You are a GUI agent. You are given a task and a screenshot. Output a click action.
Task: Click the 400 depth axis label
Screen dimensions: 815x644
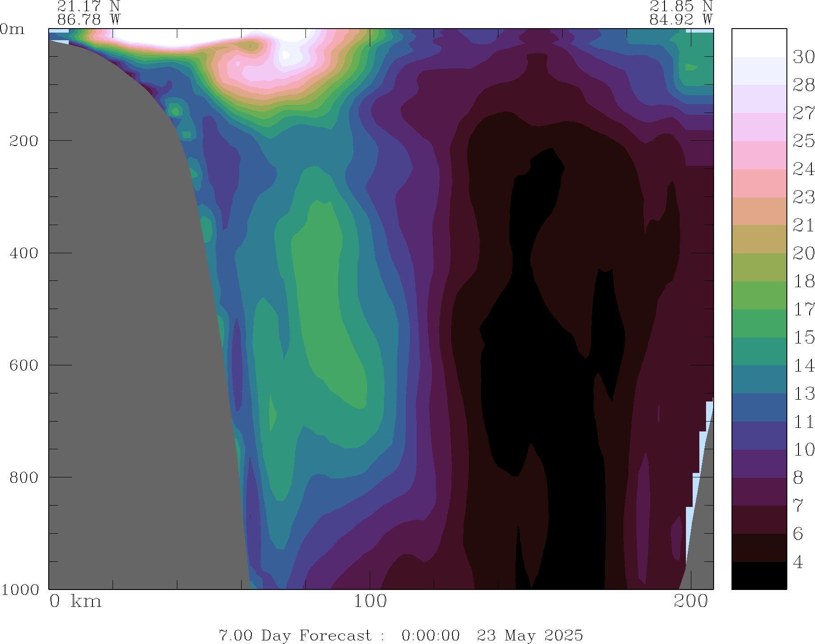(x=24, y=253)
